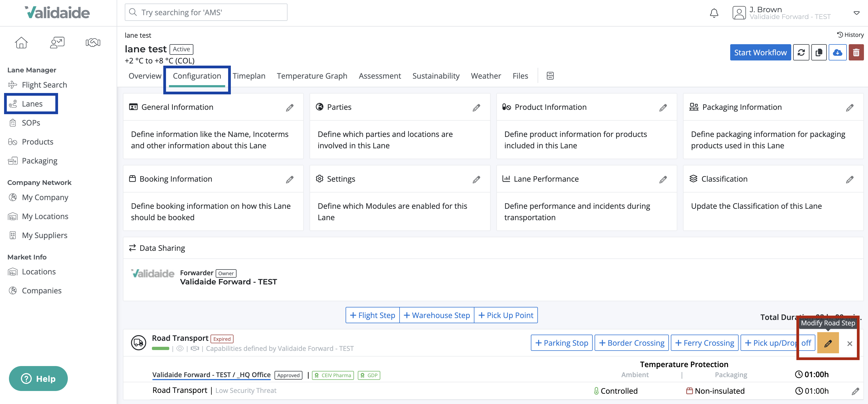This screenshot has width=868, height=404.
Task: Open Flight Search in sidebar
Action: click(37, 85)
